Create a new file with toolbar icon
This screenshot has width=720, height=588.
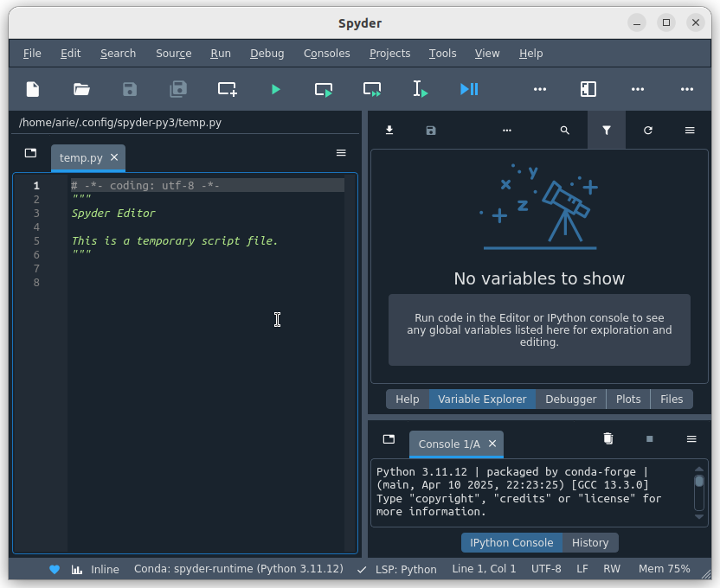[33, 89]
